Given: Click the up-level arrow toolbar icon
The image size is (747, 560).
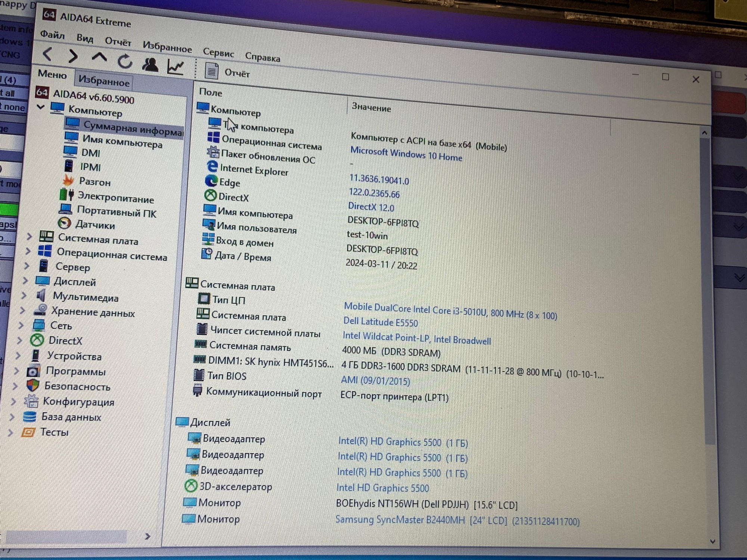Looking at the screenshot, I should point(99,57).
